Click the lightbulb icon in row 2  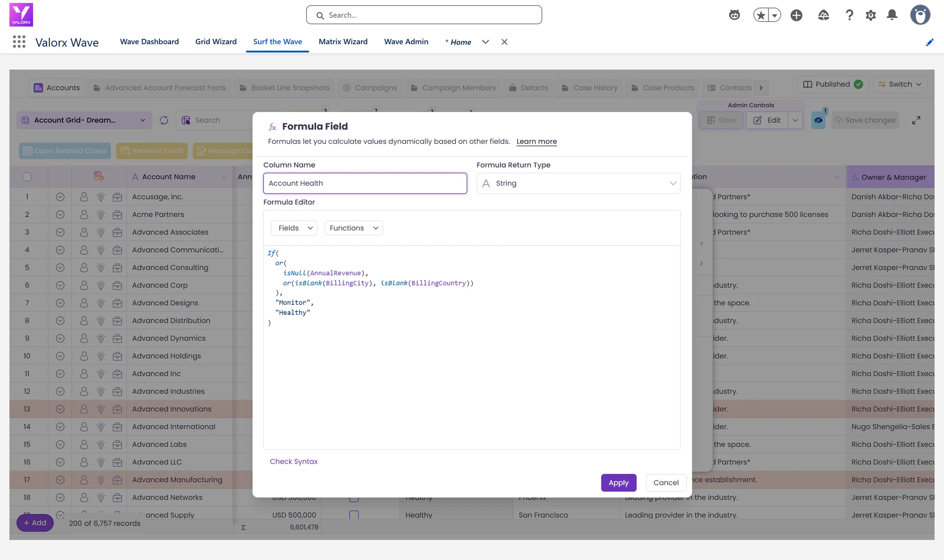[101, 215]
